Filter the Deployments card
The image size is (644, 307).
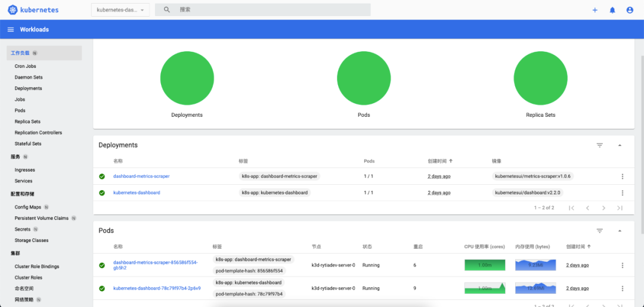[600, 145]
